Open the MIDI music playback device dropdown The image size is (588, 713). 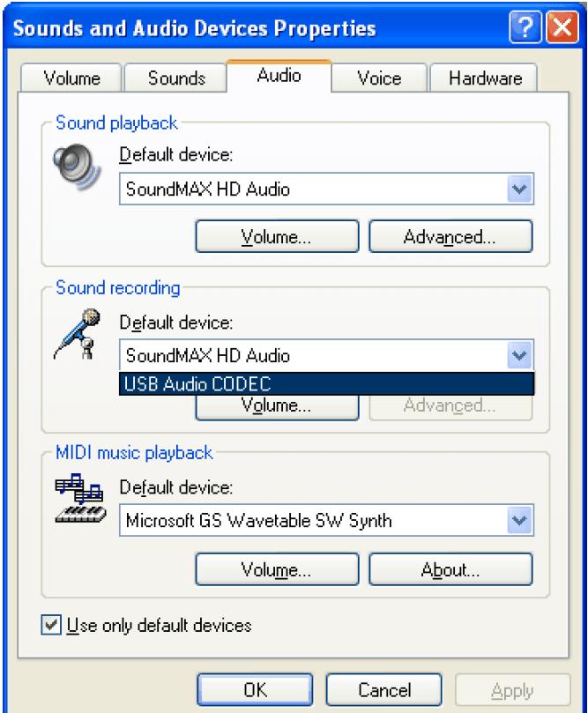pos(519,520)
